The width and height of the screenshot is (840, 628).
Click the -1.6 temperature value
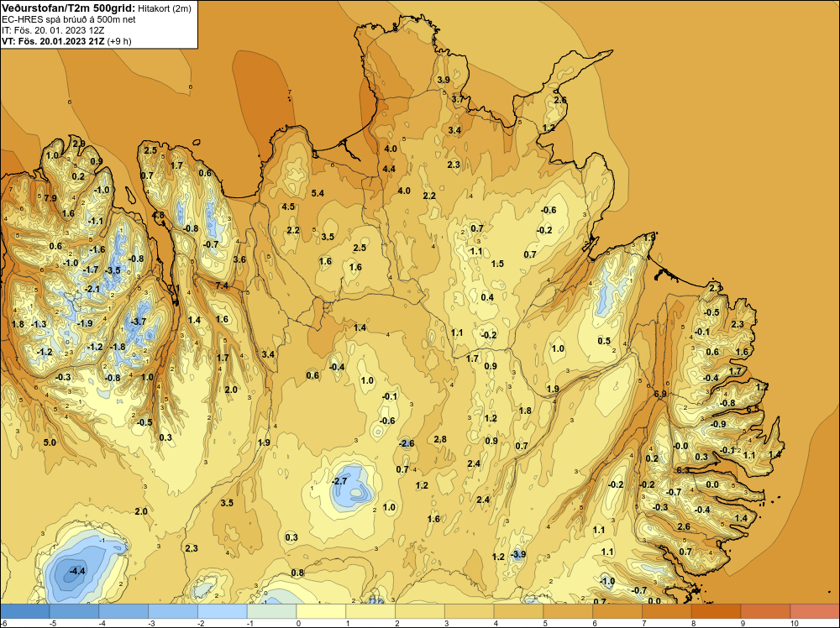97,250
